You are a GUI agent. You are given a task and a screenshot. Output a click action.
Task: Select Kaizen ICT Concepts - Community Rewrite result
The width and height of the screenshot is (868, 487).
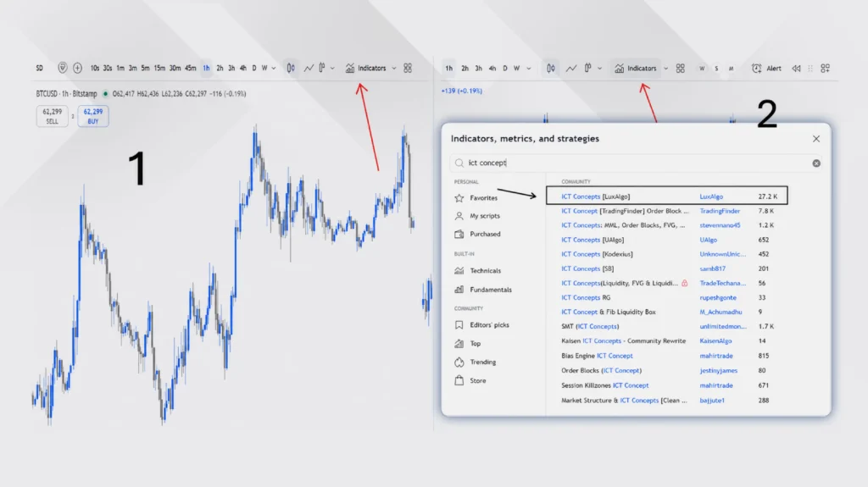point(623,340)
